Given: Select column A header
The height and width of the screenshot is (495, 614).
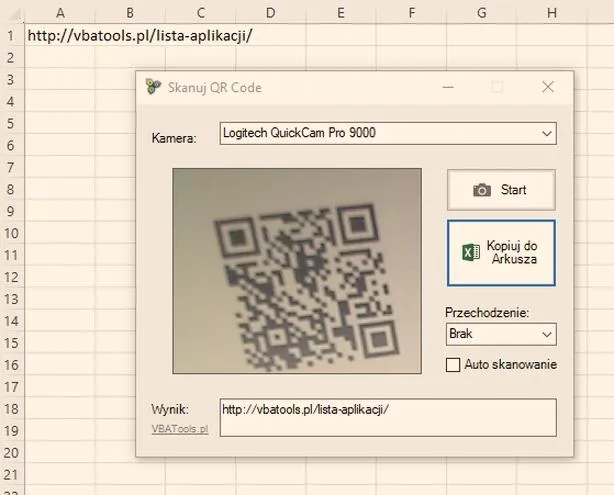Looking at the screenshot, I should (x=60, y=13).
